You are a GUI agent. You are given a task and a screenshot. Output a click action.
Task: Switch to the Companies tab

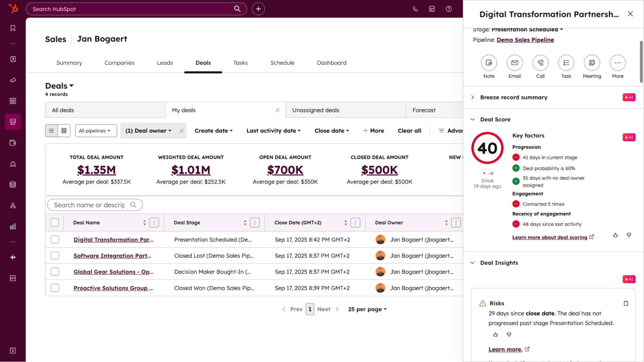(x=120, y=63)
